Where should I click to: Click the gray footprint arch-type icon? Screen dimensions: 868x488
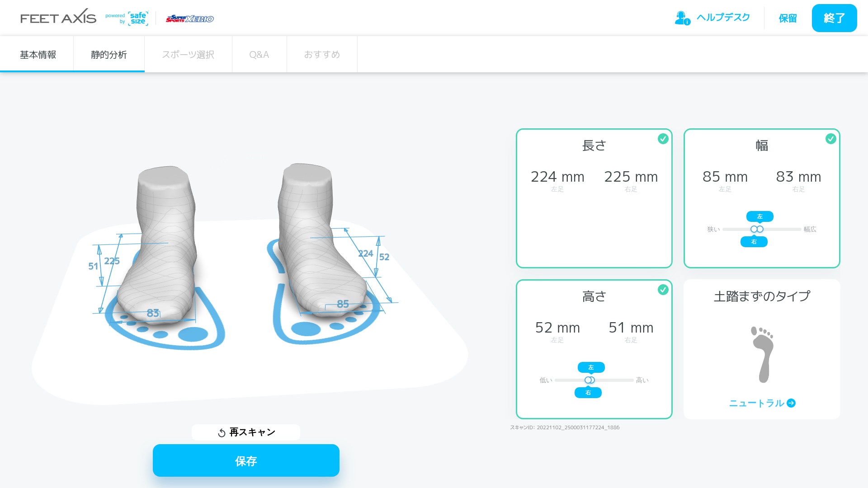[762, 352]
